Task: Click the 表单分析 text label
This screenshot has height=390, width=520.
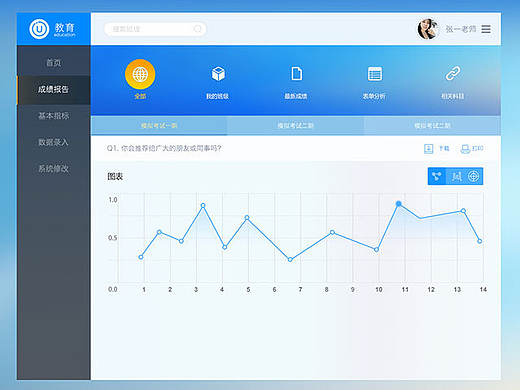Action: pos(374,96)
